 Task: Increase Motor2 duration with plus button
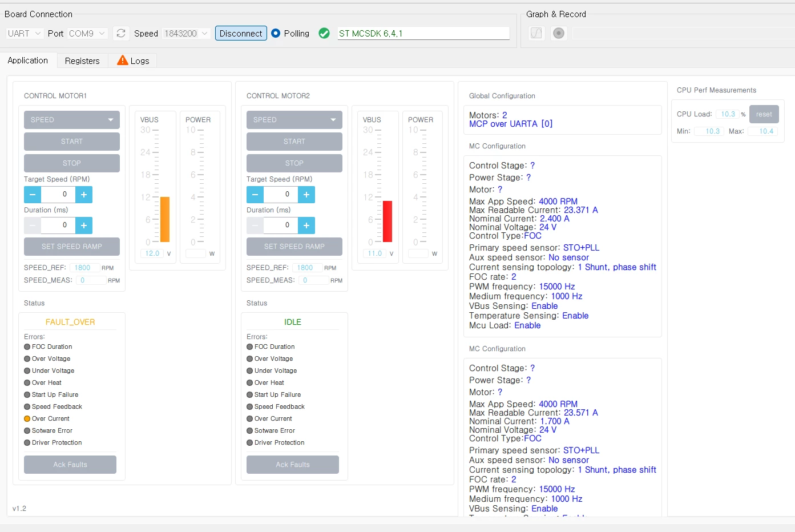pos(306,225)
